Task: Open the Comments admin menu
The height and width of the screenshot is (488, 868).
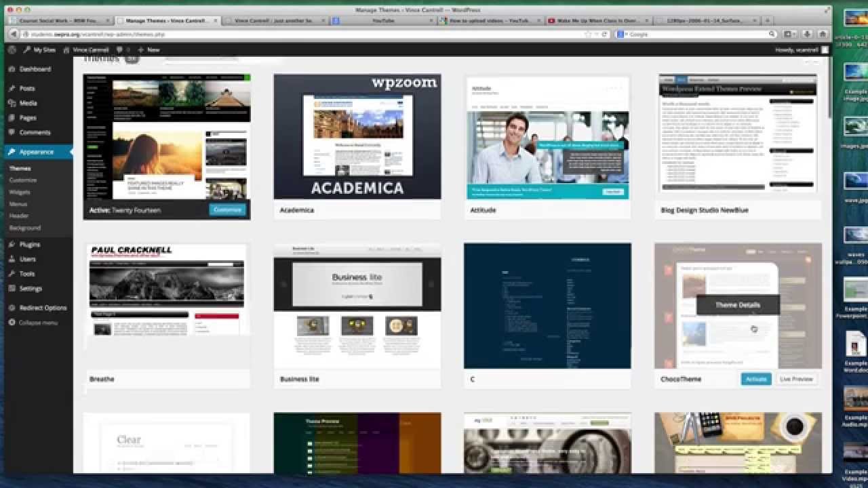Action: point(36,133)
